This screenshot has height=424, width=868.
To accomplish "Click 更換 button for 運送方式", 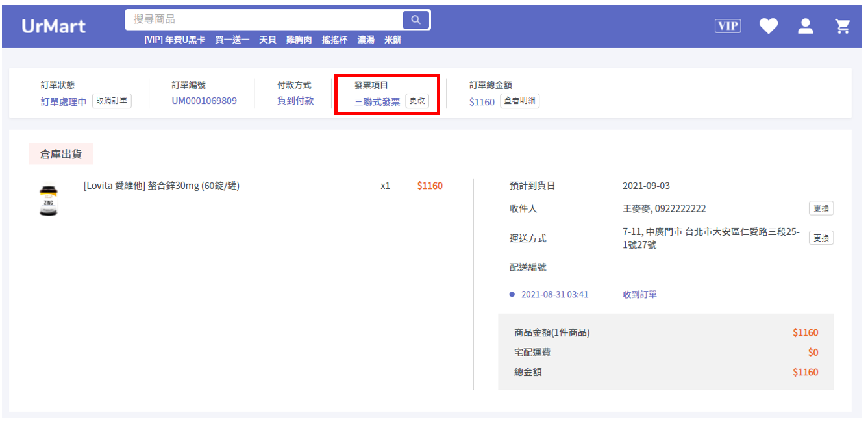I will tap(821, 238).
